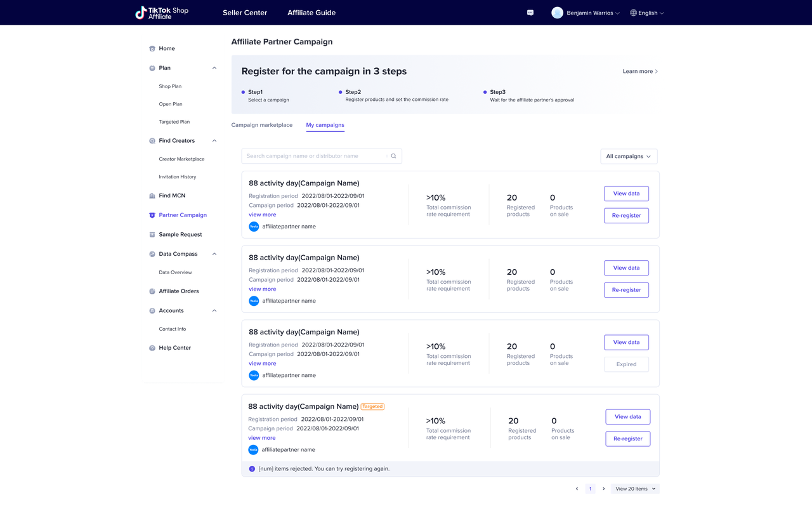Click the campaign name search field

pyautogui.click(x=314, y=156)
